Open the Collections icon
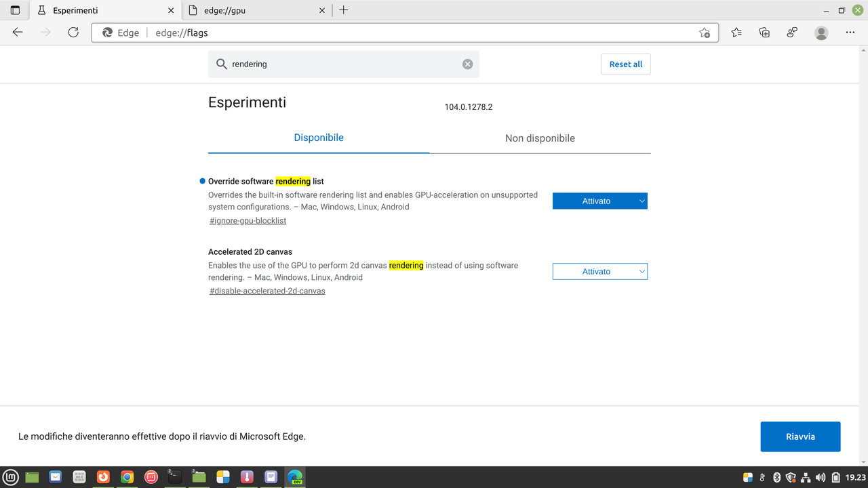This screenshot has height=488, width=868. click(x=764, y=33)
